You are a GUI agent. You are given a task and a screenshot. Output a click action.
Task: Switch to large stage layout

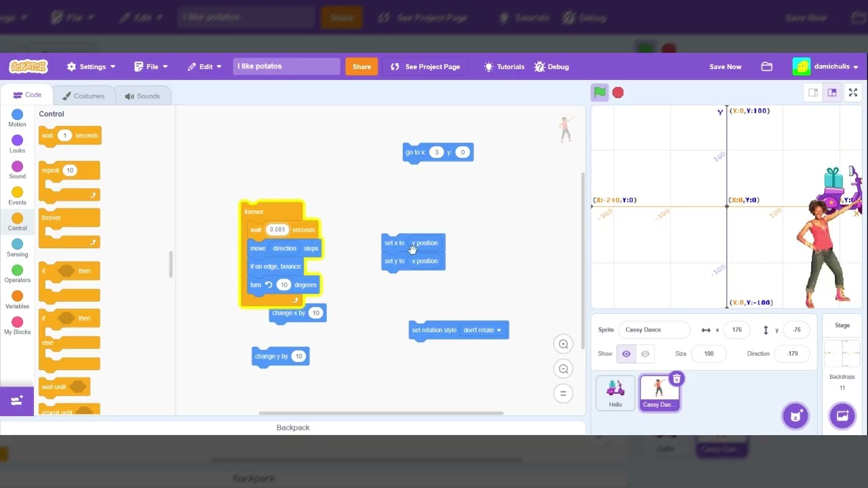[832, 92]
